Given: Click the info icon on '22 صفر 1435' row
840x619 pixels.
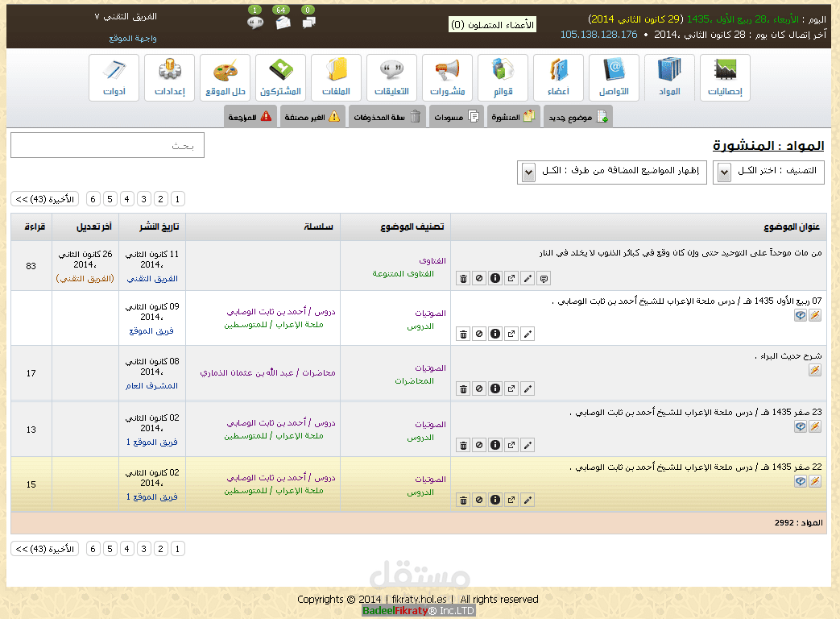Looking at the screenshot, I should tap(495, 500).
